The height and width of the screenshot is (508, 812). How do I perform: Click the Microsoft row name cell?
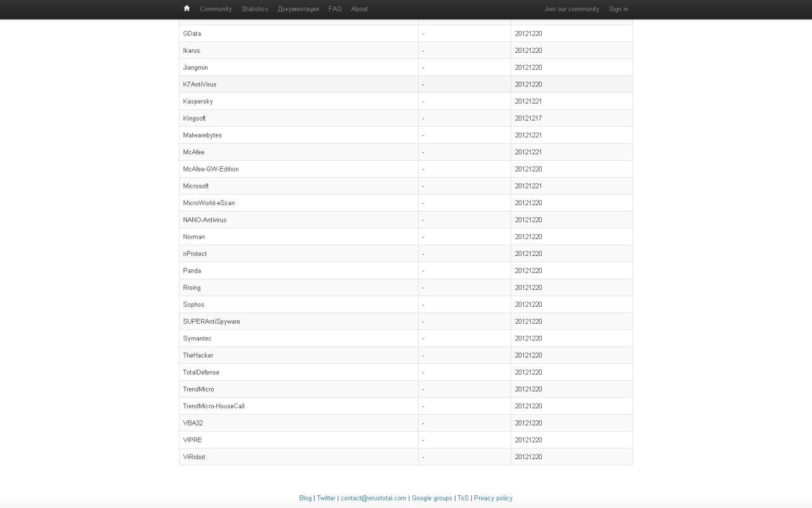[196, 186]
